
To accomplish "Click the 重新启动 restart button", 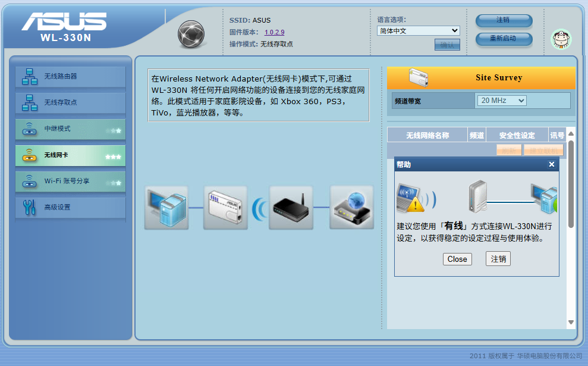I will (503, 39).
